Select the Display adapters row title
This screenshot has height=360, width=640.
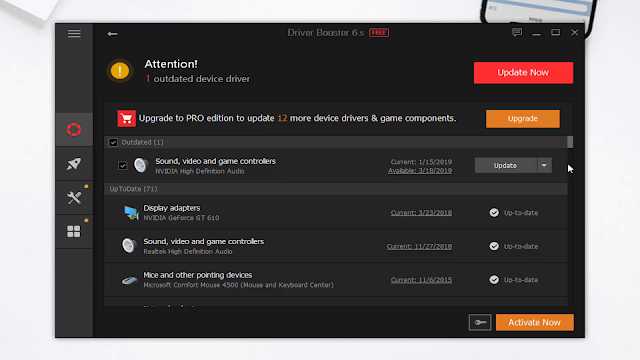click(x=172, y=208)
